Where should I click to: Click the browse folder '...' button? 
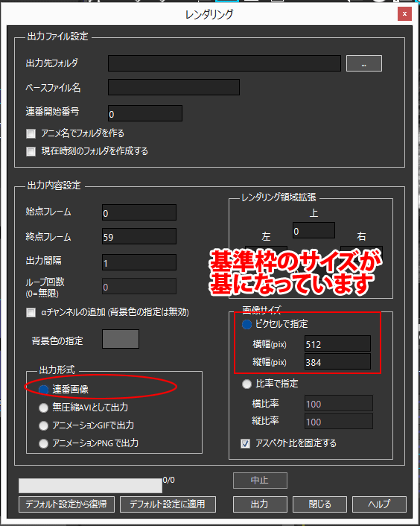(x=363, y=63)
